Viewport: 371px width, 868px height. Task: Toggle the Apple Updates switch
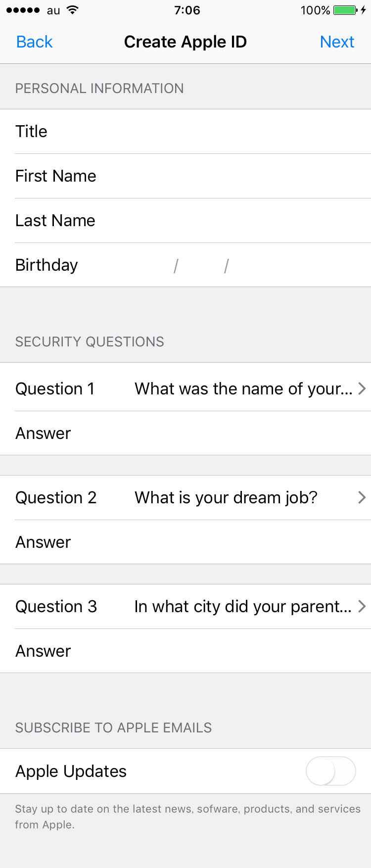(x=330, y=771)
